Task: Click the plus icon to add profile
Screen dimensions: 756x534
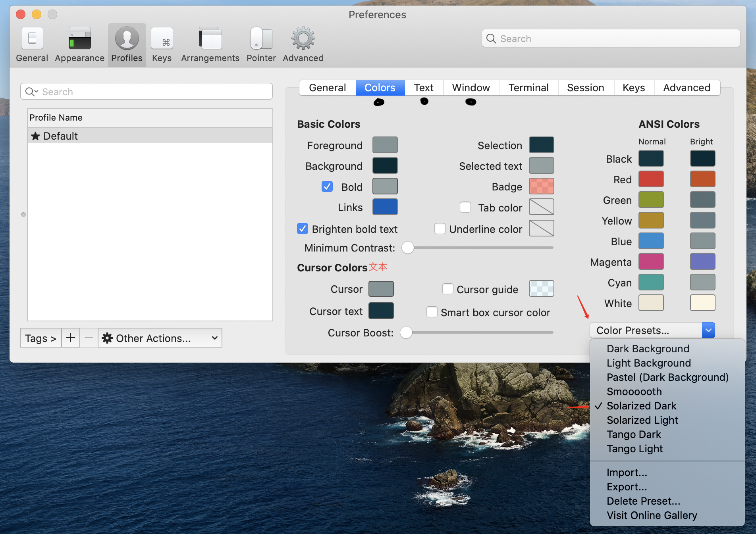Action: pos(71,338)
